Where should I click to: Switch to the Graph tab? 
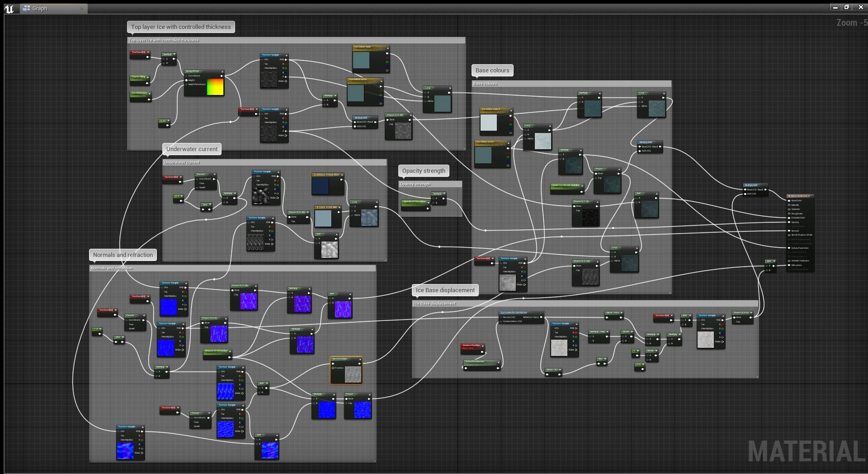click(40, 9)
